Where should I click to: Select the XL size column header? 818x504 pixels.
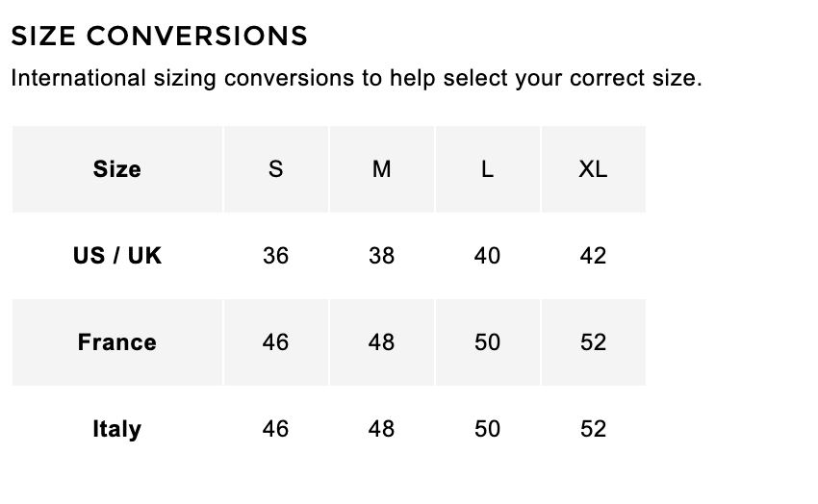[593, 169]
